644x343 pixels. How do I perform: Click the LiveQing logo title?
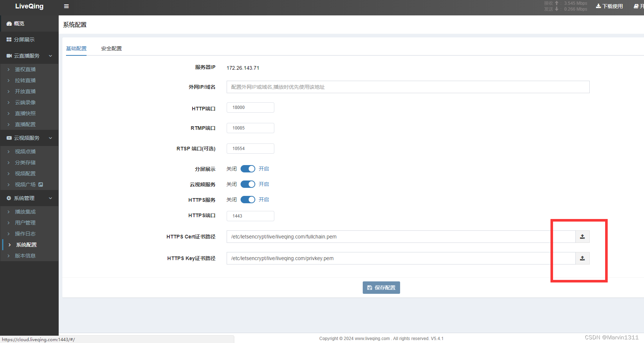tap(29, 6)
